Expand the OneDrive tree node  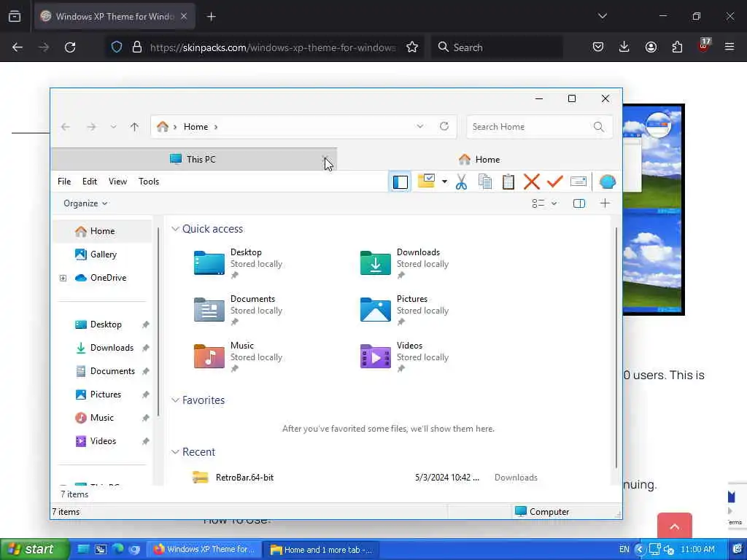pyautogui.click(x=63, y=278)
